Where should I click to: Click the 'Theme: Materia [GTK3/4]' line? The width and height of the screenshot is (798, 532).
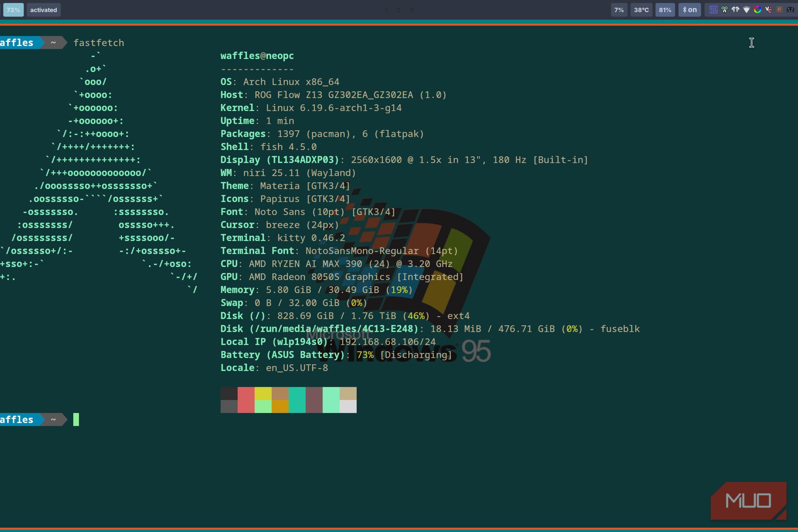coord(285,185)
